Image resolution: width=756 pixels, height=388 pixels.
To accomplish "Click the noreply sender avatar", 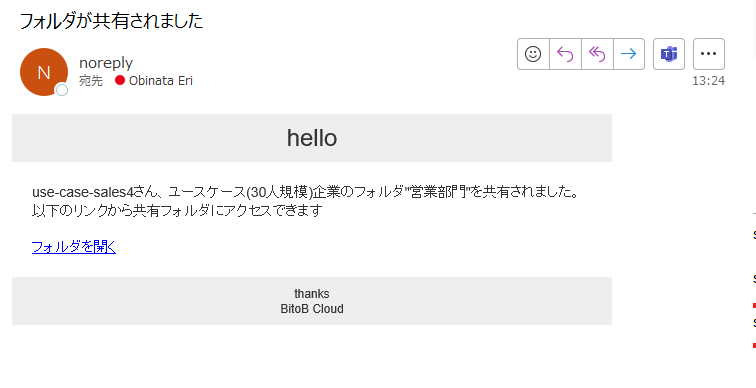I will (x=44, y=72).
